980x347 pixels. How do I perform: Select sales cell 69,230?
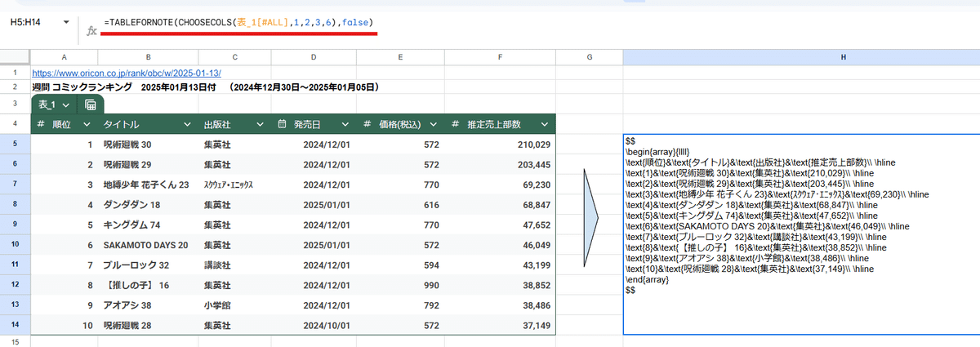click(x=498, y=185)
